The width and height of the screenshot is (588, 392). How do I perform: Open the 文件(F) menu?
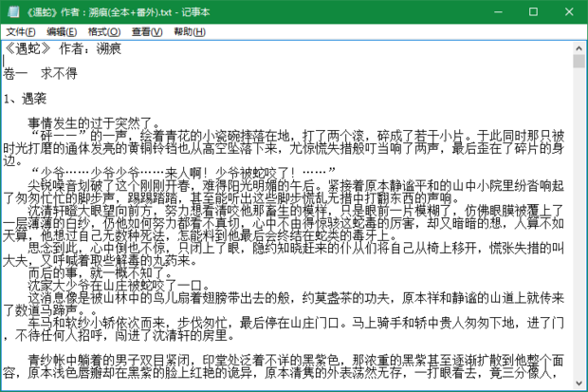pyautogui.click(x=19, y=31)
